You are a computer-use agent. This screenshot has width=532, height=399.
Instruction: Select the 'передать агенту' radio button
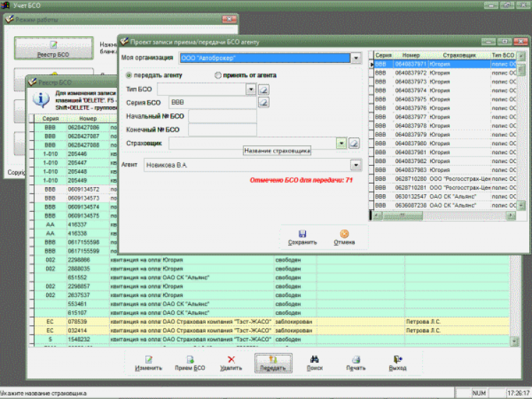[x=128, y=75]
